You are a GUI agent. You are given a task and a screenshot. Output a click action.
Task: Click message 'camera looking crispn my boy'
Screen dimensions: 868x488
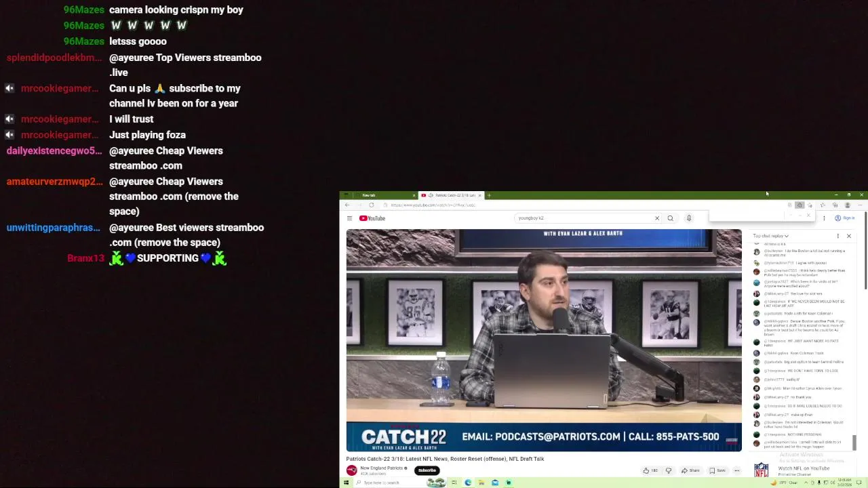click(176, 9)
